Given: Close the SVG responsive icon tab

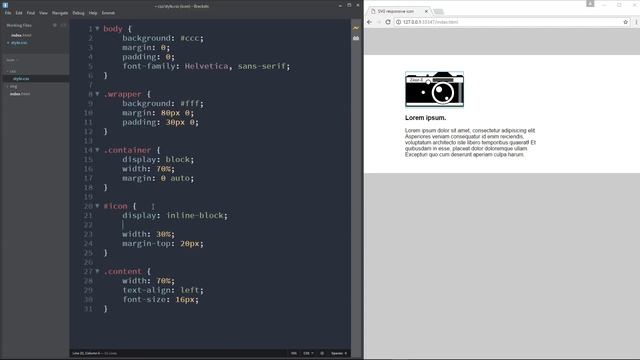Looking at the screenshot, I should pos(426,11).
